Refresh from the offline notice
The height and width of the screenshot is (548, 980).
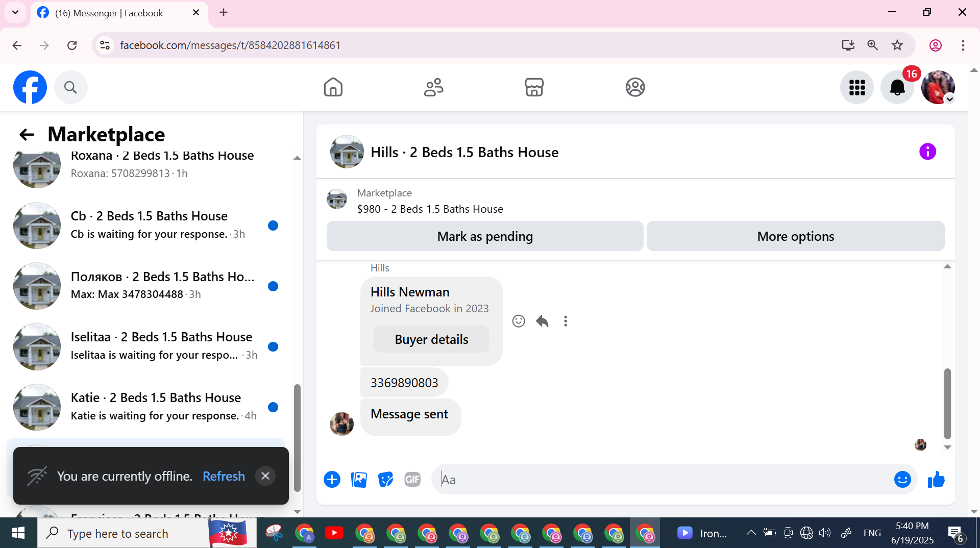[x=224, y=476]
